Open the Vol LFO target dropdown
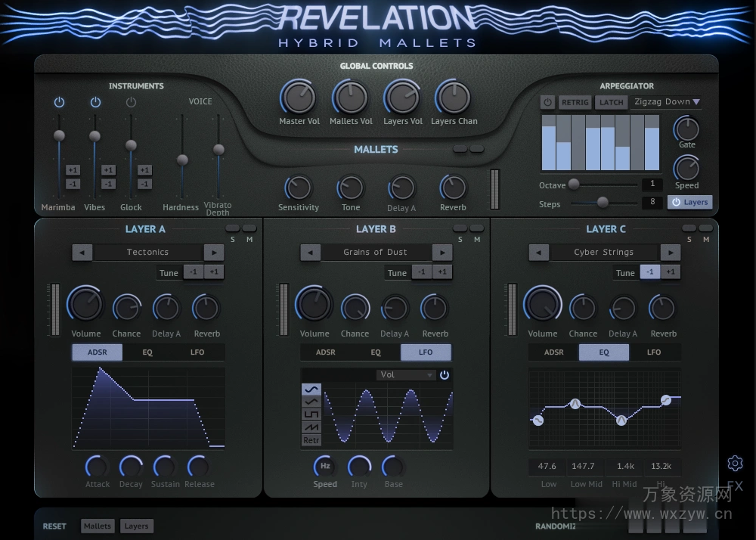The height and width of the screenshot is (540, 756). tap(408, 374)
